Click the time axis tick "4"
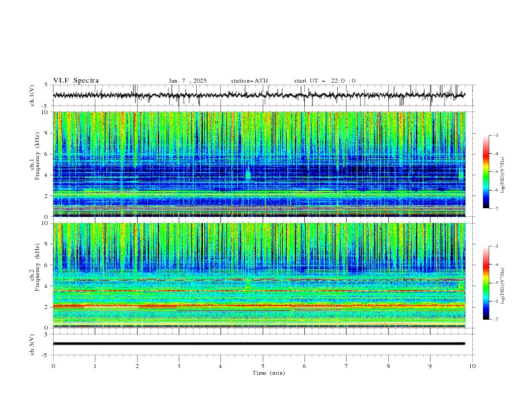 click(x=220, y=366)
